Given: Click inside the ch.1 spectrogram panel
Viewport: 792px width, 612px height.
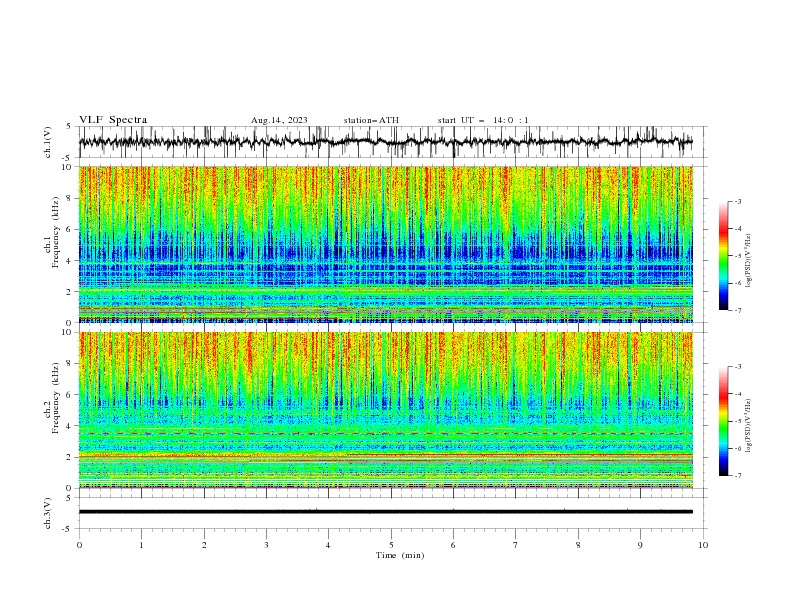Looking at the screenshot, I should (385, 244).
